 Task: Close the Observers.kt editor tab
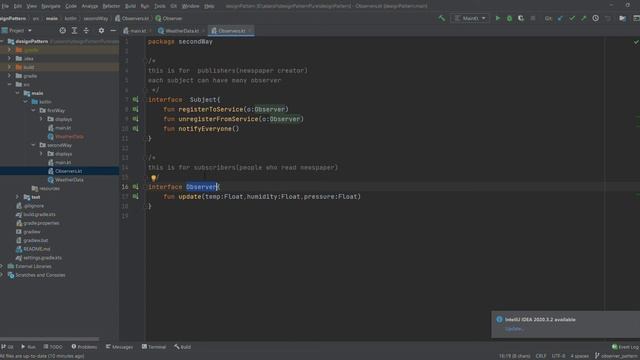[x=249, y=31]
